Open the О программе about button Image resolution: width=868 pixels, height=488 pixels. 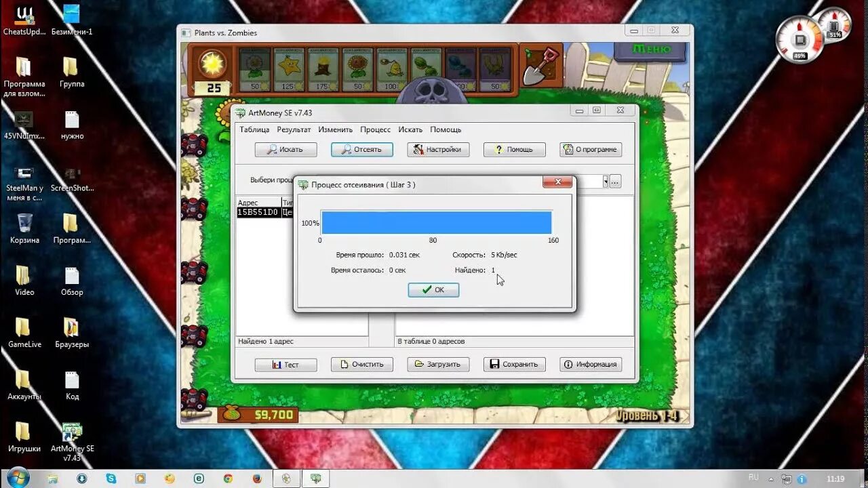coord(591,149)
